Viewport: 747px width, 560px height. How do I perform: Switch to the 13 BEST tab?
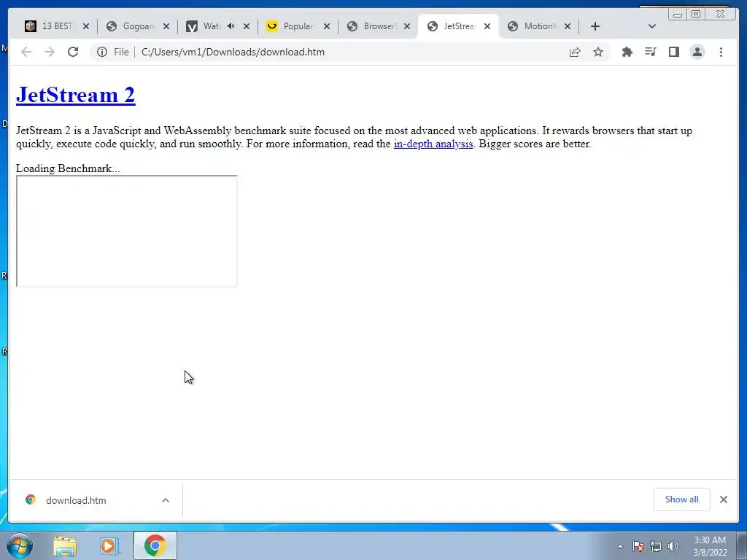coord(50,26)
